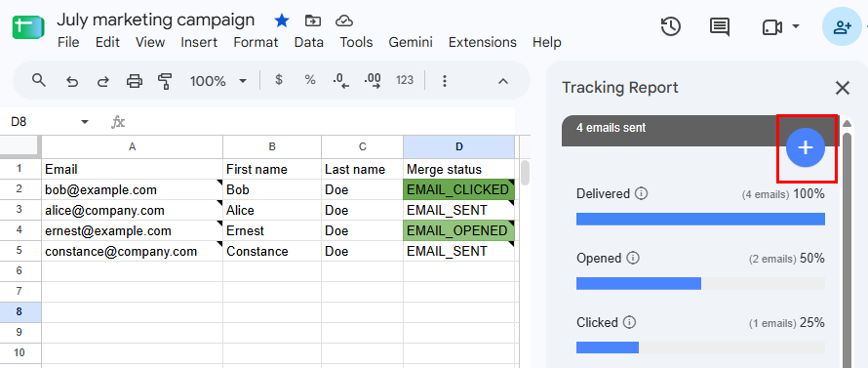Click into the formula bar
Screen dimensions: 868x368
[321, 122]
